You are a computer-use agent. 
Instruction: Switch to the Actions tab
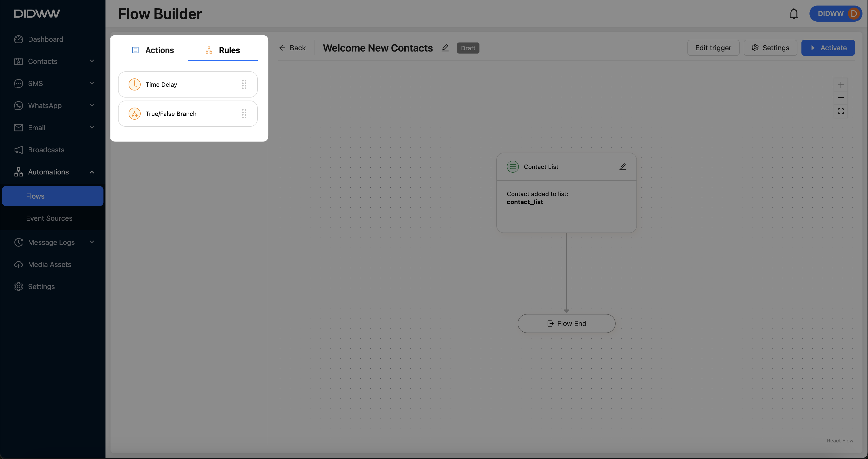pos(153,50)
